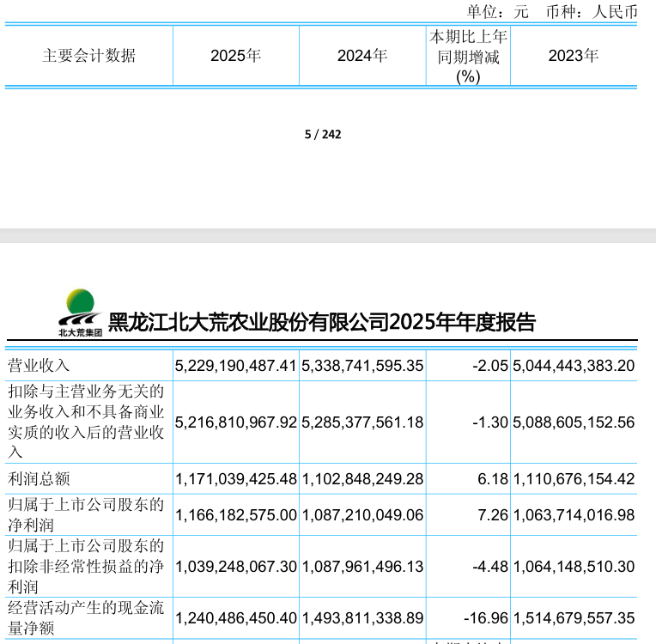Click the value 1,063,714,016.98

click(x=574, y=514)
